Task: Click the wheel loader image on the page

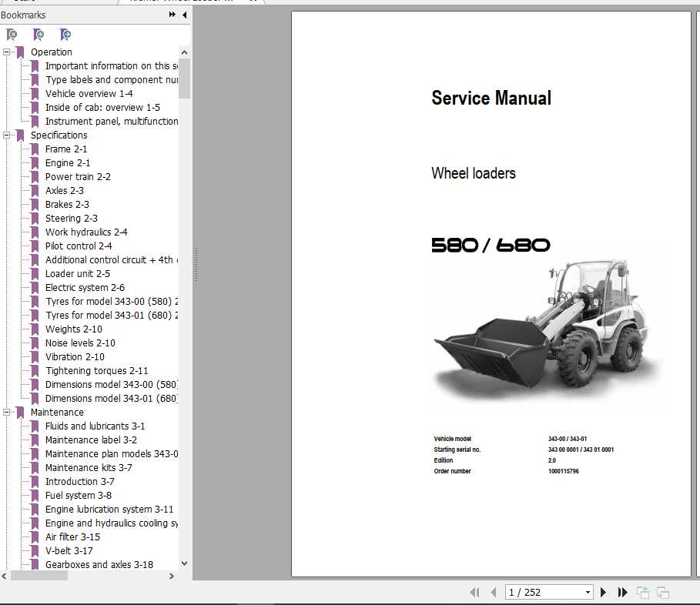Action: pyautogui.click(x=547, y=332)
